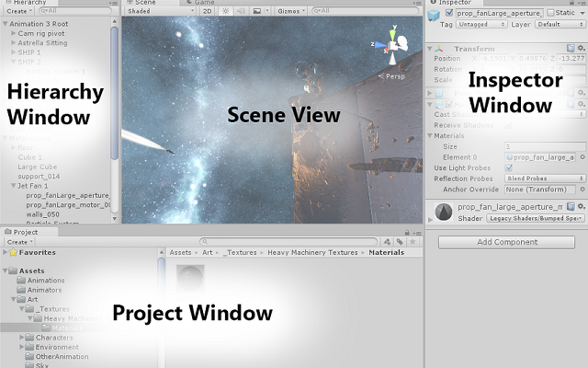
Task: Open Create menu in Project window
Action: (x=19, y=242)
